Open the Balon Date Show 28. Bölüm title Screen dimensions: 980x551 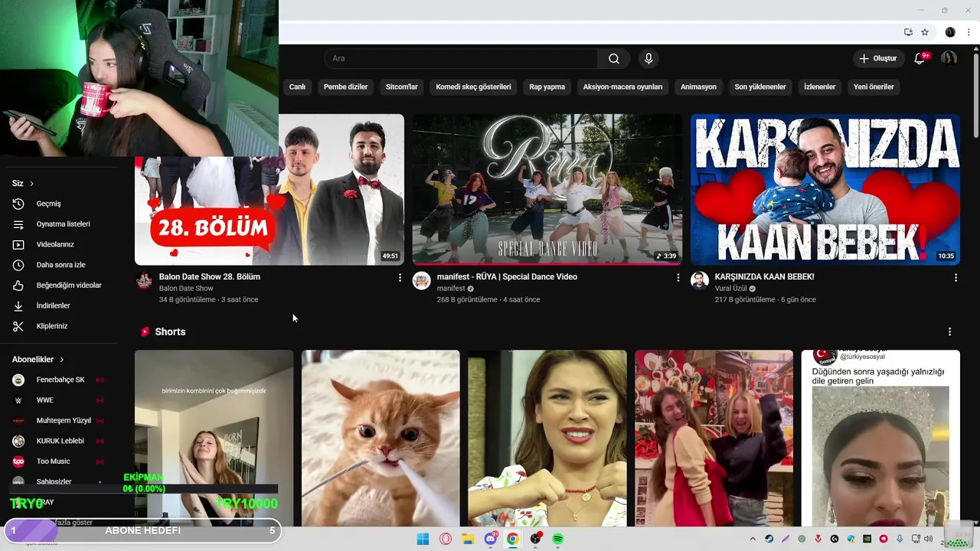(x=210, y=277)
